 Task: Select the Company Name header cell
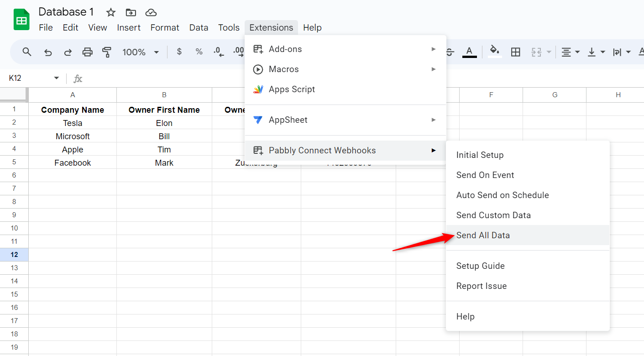coord(73,110)
